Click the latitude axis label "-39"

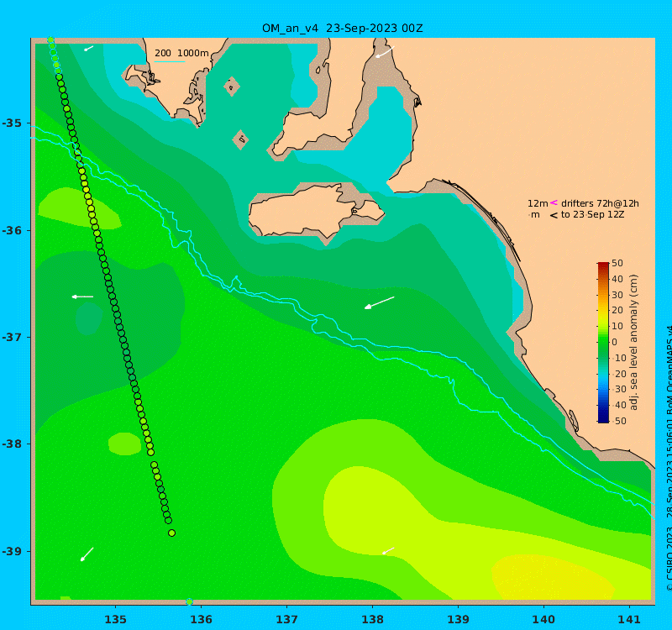12,551
